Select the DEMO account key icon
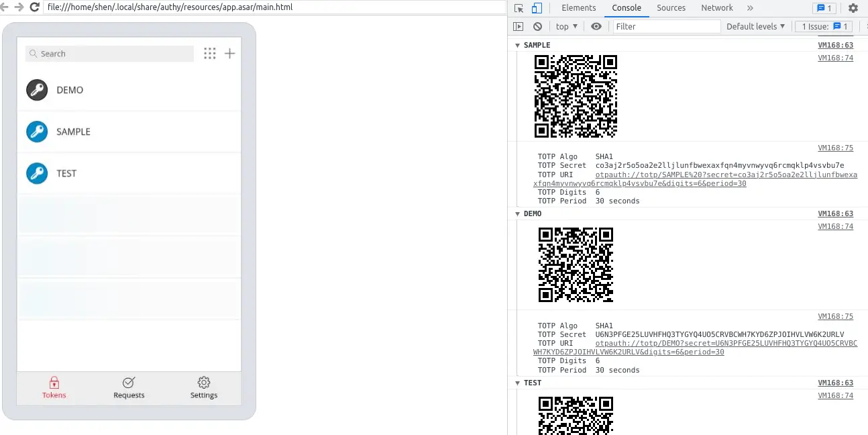Viewport: 868px width, 435px height. [37, 89]
